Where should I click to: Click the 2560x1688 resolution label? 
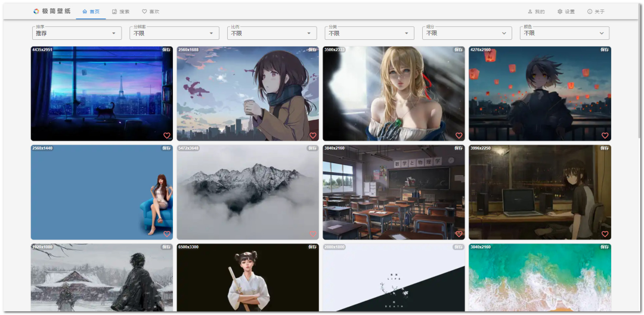188,49
